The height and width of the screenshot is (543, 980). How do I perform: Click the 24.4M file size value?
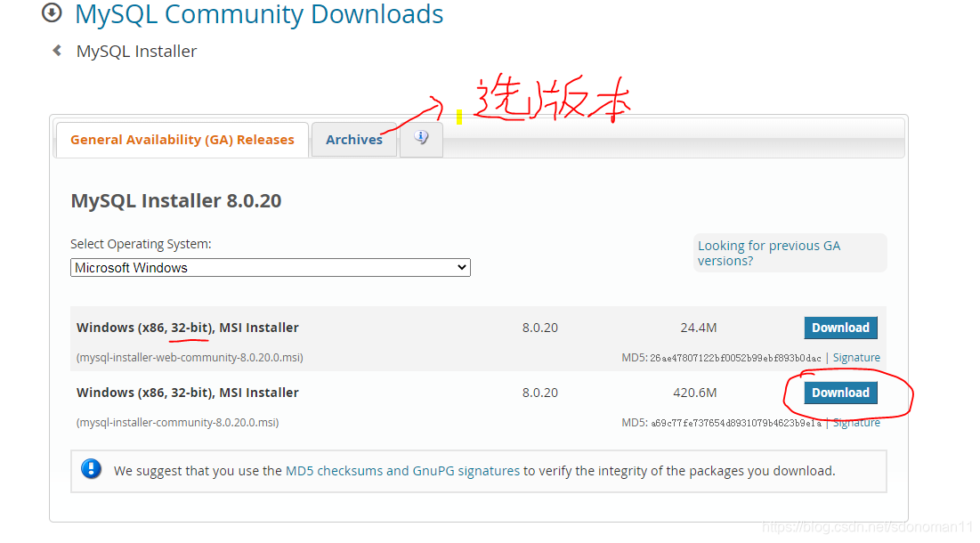click(x=698, y=328)
